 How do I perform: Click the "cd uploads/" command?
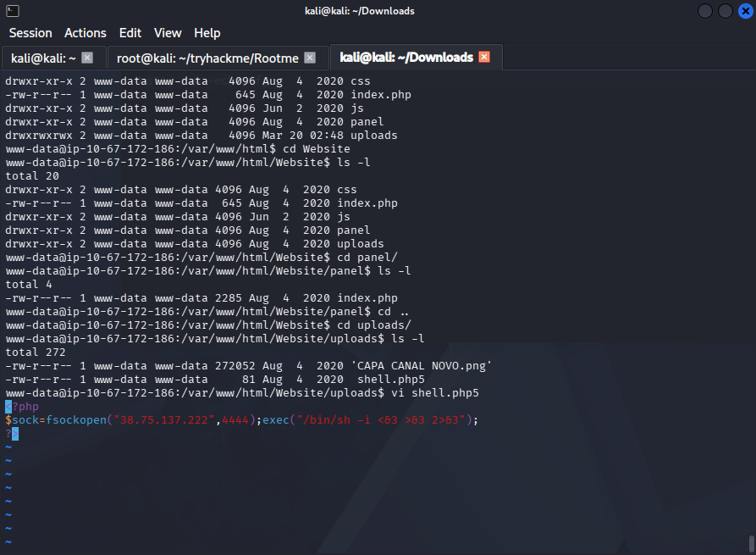coord(374,325)
